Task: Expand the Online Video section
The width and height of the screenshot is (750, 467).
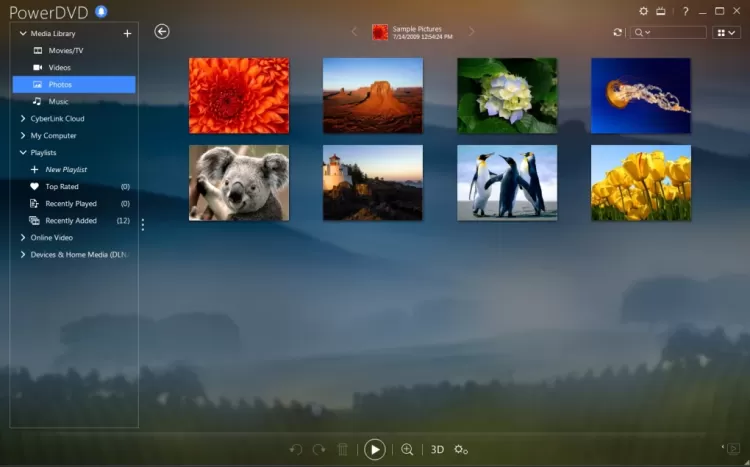Action: coord(23,238)
